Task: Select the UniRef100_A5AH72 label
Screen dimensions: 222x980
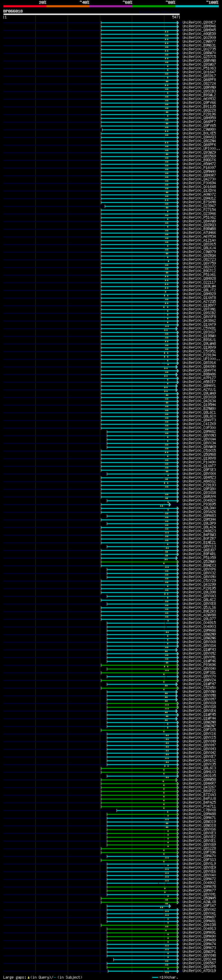Action: point(199,164)
